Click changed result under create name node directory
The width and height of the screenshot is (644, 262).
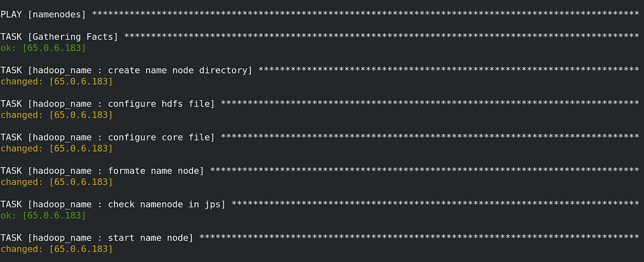point(56,81)
